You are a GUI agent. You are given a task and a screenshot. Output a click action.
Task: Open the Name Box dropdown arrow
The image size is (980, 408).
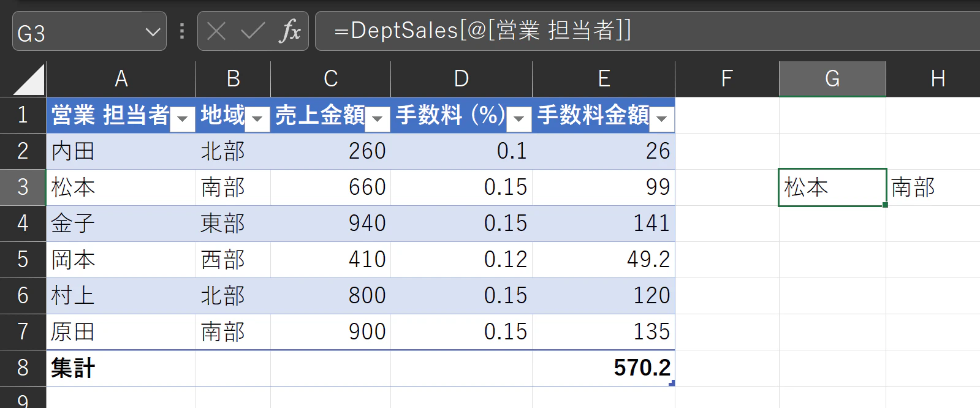coord(153,31)
